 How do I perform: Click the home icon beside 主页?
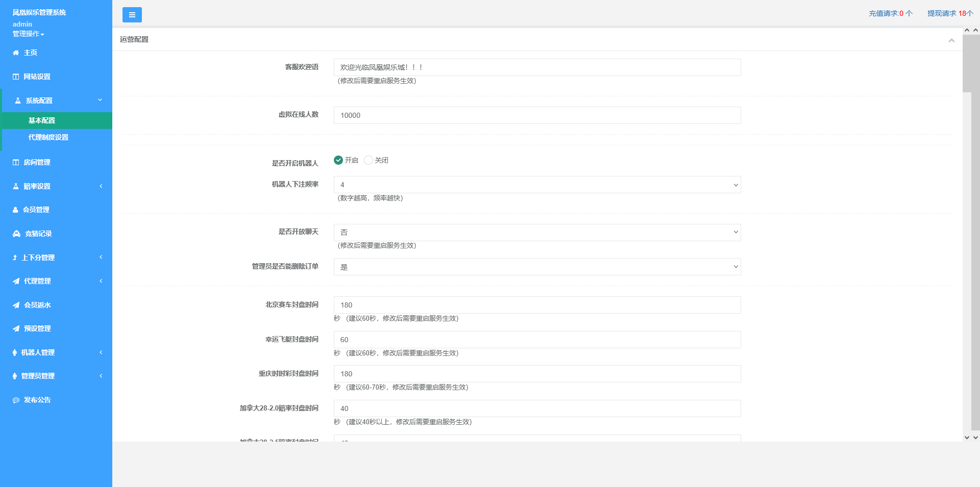coord(16,53)
